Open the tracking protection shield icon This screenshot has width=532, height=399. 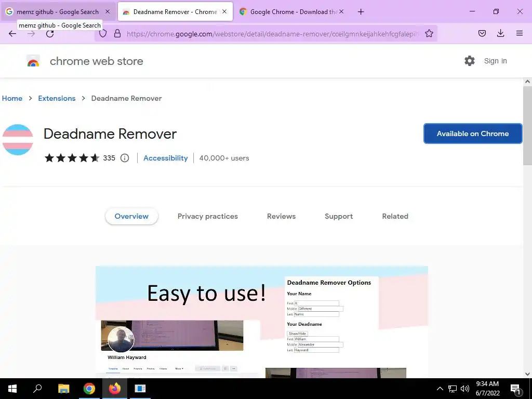[x=103, y=33]
